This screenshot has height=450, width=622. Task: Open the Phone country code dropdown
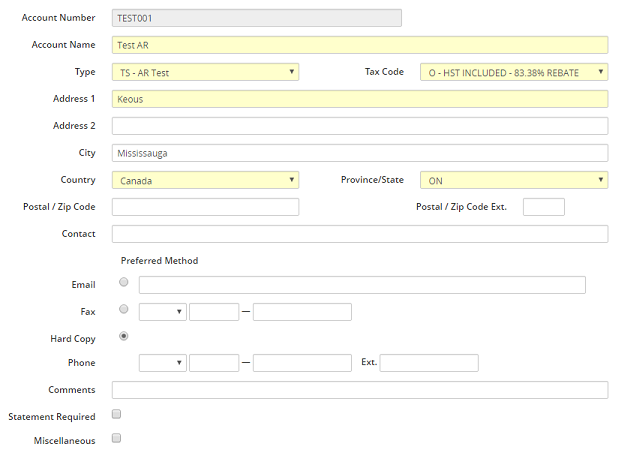pos(163,362)
